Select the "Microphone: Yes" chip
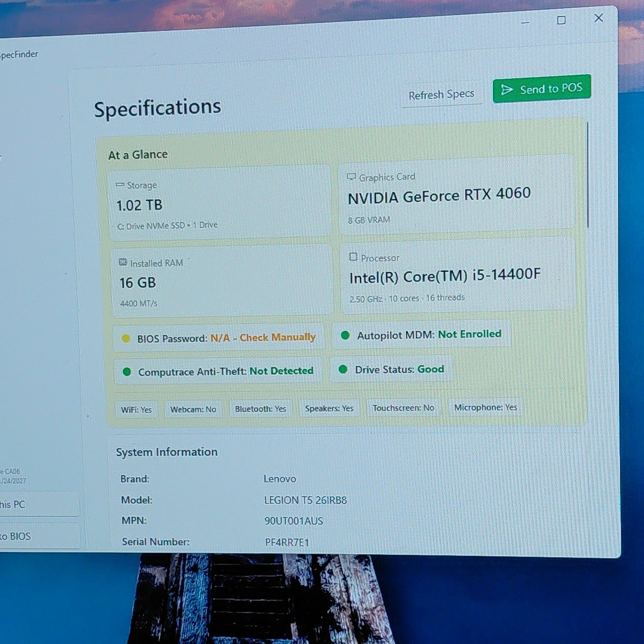Screen dimensions: 644x644 coord(486,407)
